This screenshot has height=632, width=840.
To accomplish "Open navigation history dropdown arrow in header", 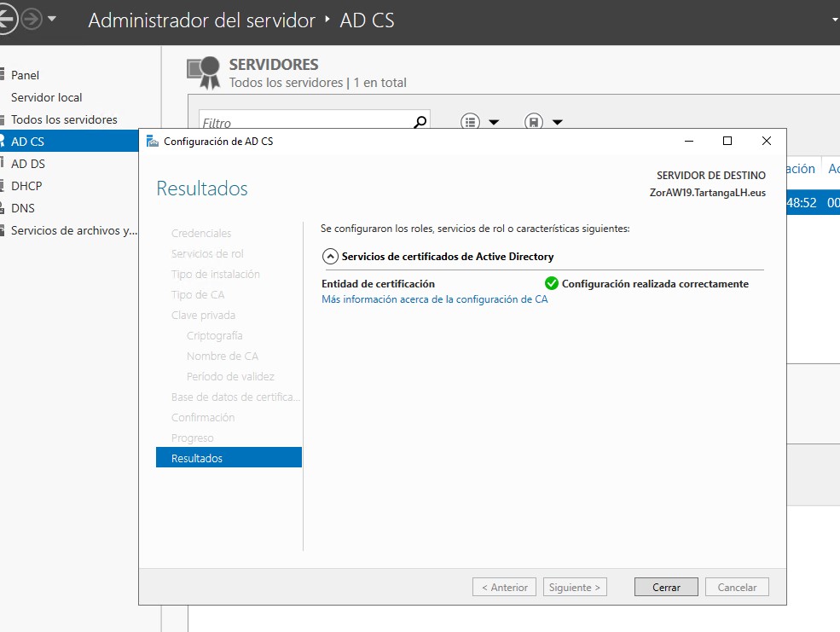I will click(x=52, y=19).
